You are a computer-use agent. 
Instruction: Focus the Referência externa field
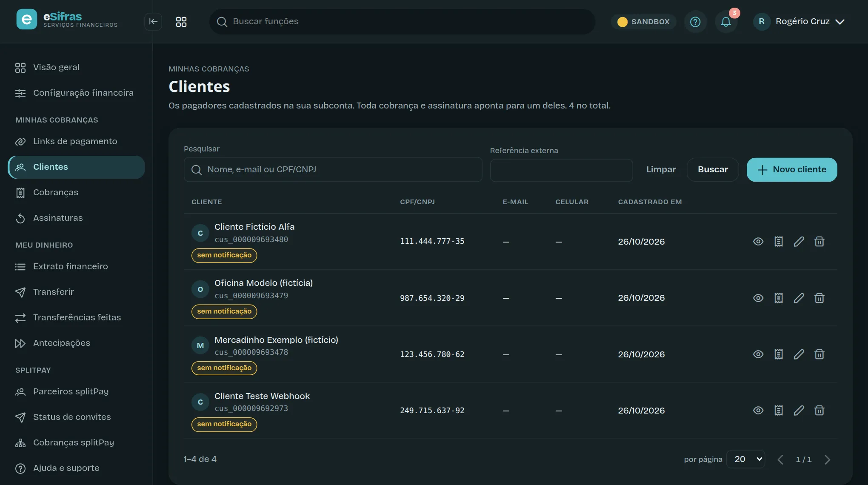561,171
